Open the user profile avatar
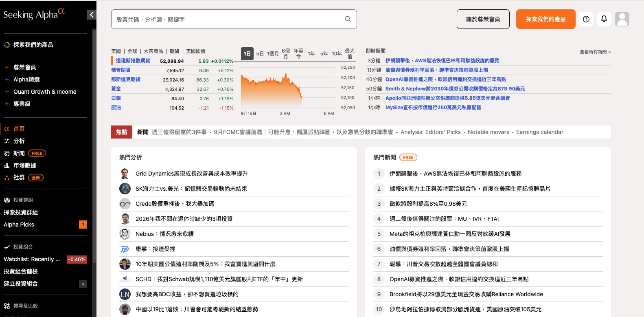 pyautogui.click(x=622, y=19)
